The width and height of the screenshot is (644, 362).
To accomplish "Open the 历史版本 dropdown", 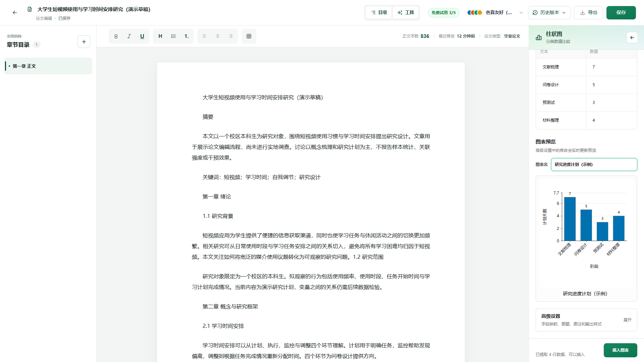I will point(549,13).
